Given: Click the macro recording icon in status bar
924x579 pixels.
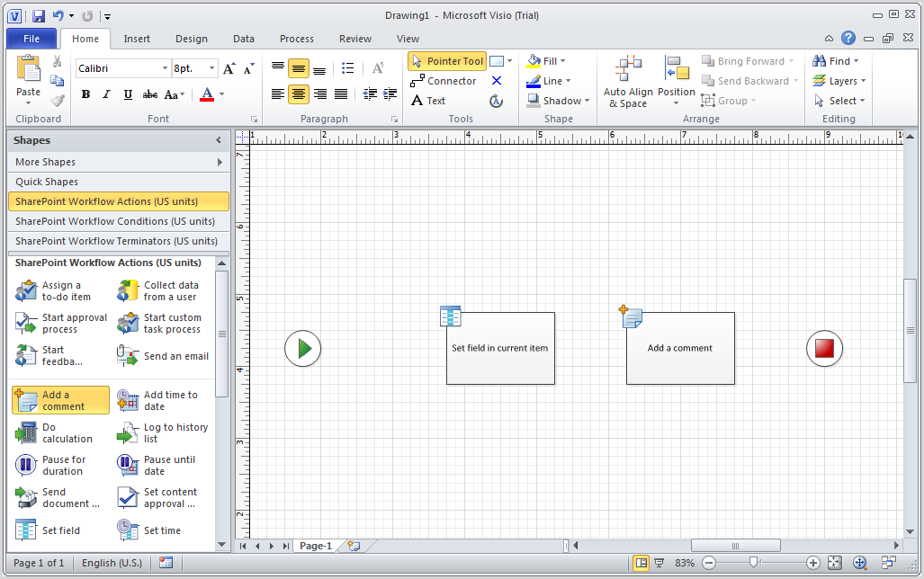Looking at the screenshot, I should [166, 563].
